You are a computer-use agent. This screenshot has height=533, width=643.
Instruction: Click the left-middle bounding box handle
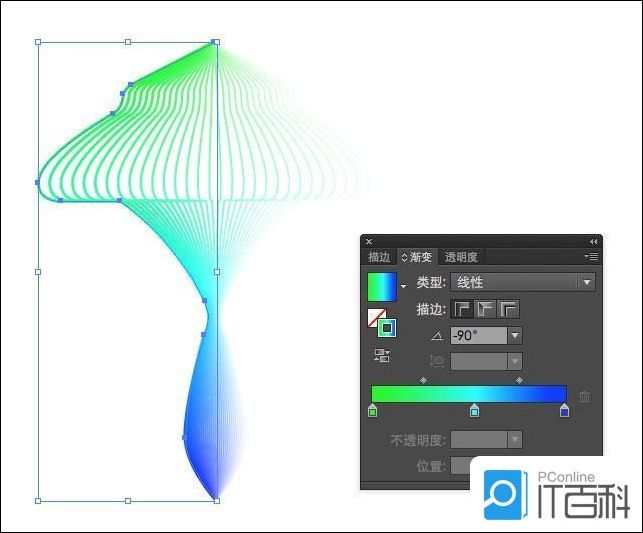click(x=38, y=272)
